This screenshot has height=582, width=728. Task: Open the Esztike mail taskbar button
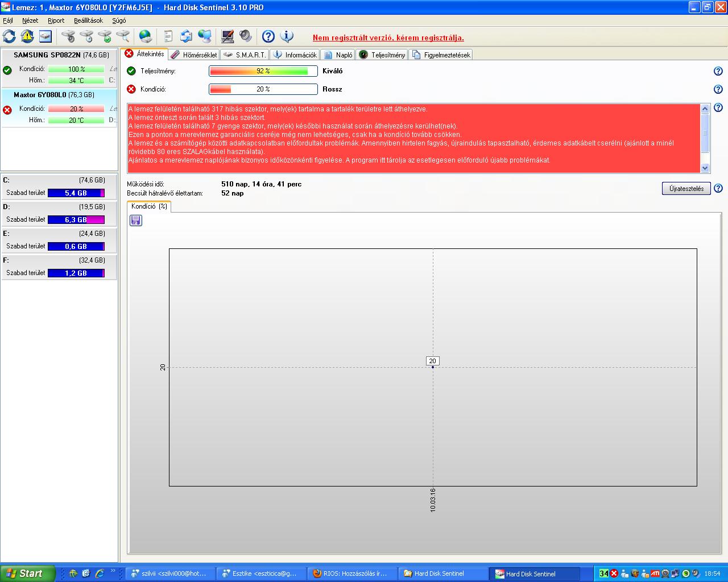click(x=261, y=573)
